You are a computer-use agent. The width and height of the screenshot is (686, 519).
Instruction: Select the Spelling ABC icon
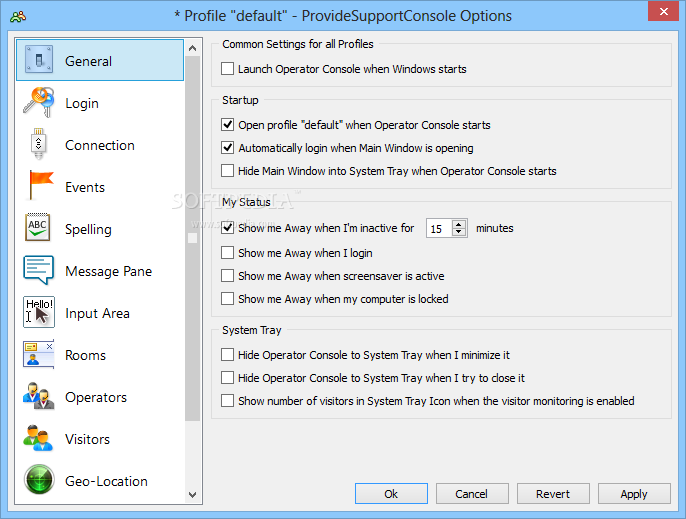38,227
